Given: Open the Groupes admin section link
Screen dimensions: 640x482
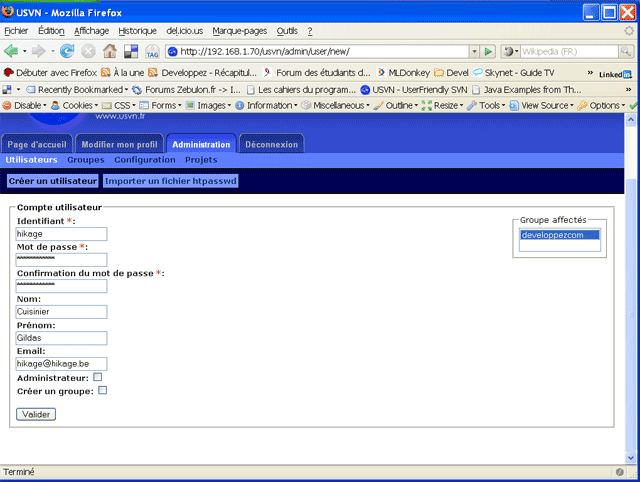Looking at the screenshot, I should (x=86, y=160).
